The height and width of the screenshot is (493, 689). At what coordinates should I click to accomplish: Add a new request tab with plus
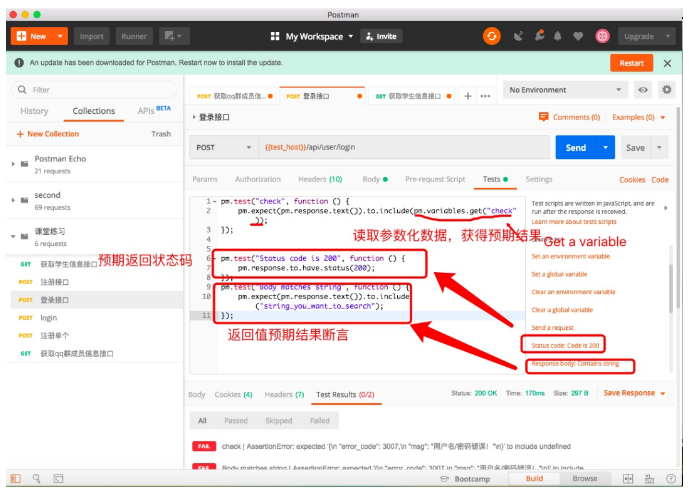tap(468, 96)
